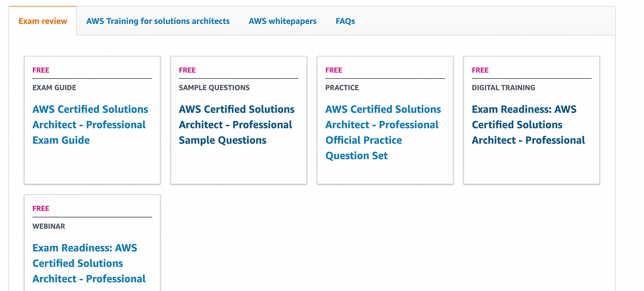Open the Official Practice Question Set link
This screenshot has height=291, width=644.
(x=383, y=132)
